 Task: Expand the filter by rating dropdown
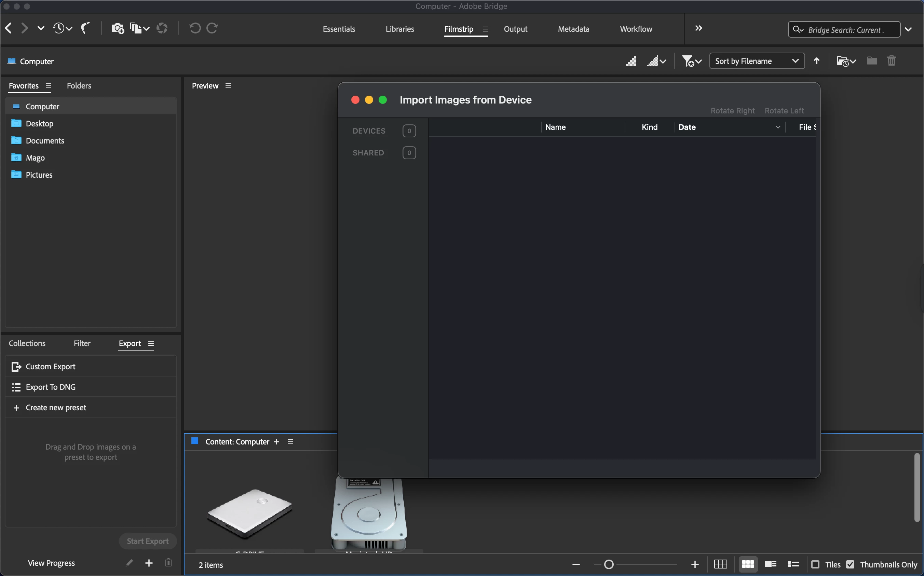[x=691, y=61]
